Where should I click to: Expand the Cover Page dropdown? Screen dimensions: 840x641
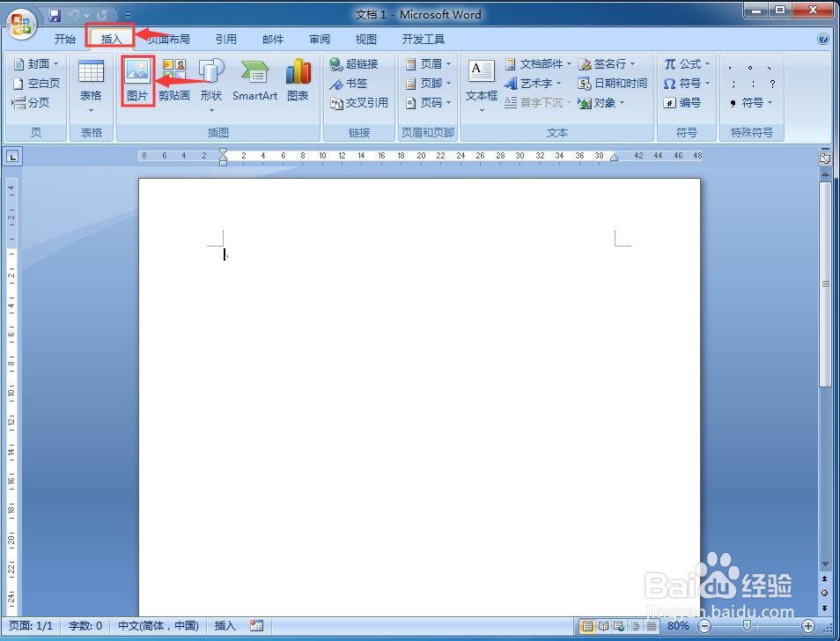[56, 64]
